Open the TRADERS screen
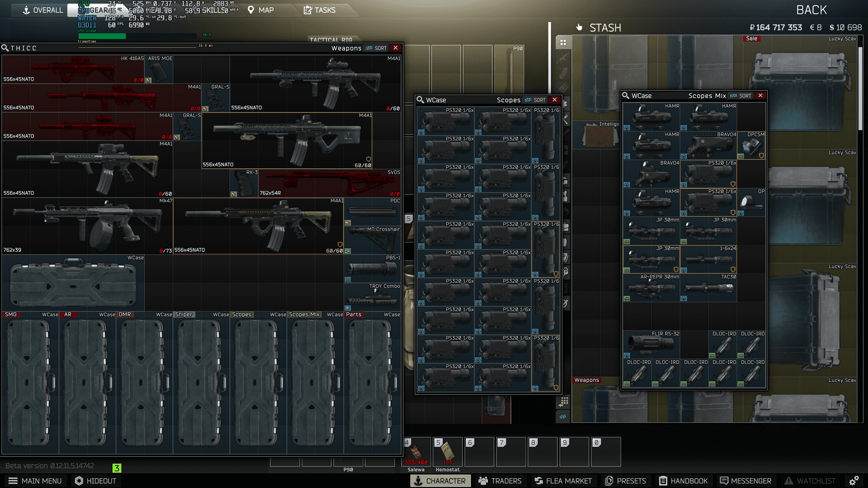This screenshot has width=868, height=488. pos(500,481)
